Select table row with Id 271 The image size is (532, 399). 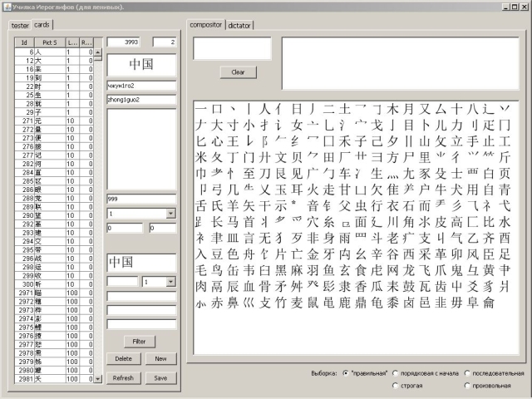coord(54,121)
